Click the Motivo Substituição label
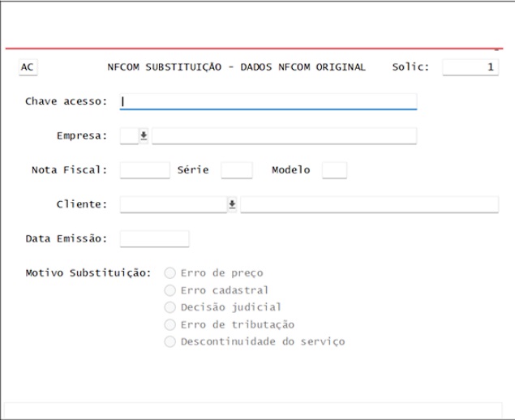 click(88, 273)
